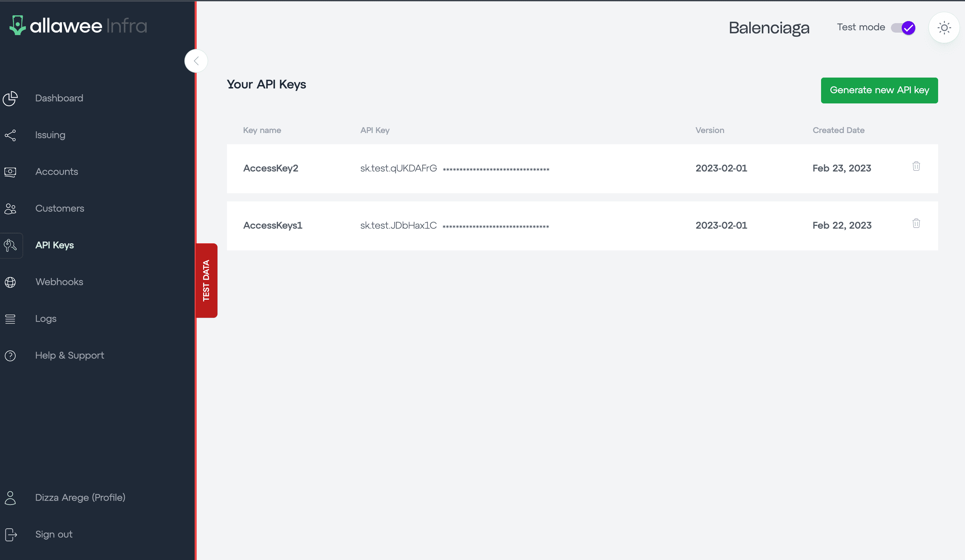Click the Logs list icon
Image resolution: width=965 pixels, height=560 pixels.
point(10,319)
